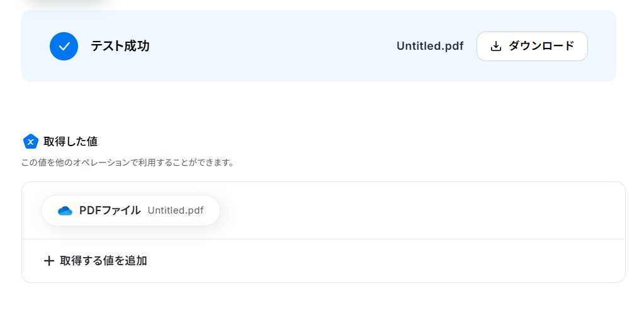The height and width of the screenshot is (315, 644).
Task: Click the download arrow icon
Action: (496, 46)
